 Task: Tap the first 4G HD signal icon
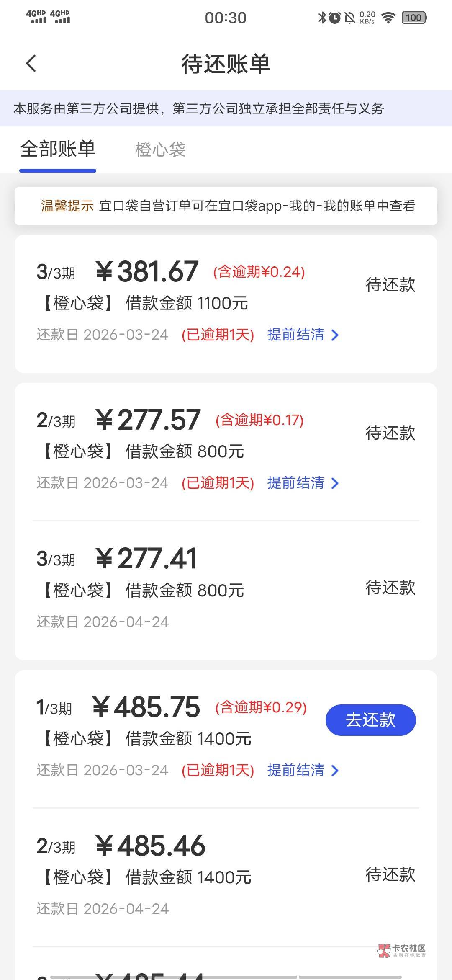tap(36, 17)
